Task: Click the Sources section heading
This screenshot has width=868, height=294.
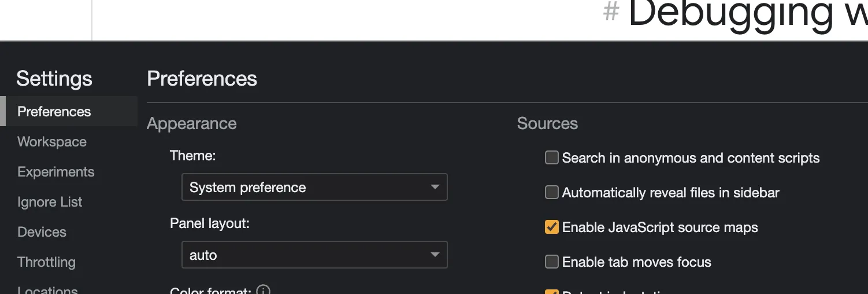Action: (x=547, y=123)
